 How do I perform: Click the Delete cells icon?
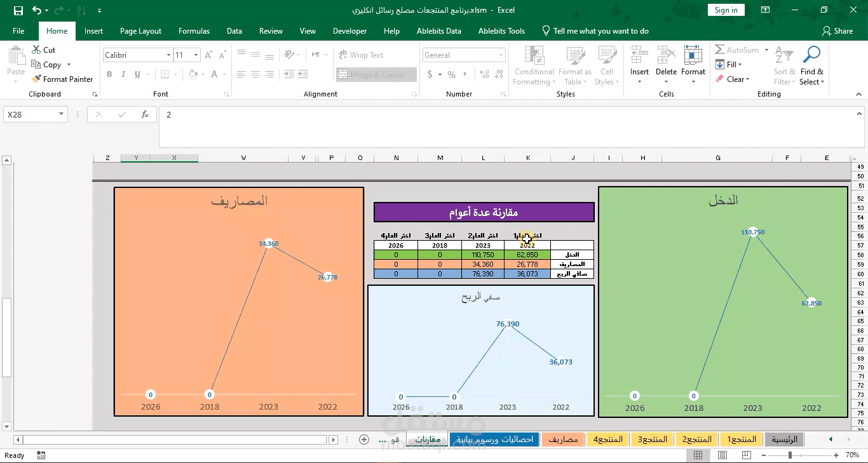pos(666,55)
